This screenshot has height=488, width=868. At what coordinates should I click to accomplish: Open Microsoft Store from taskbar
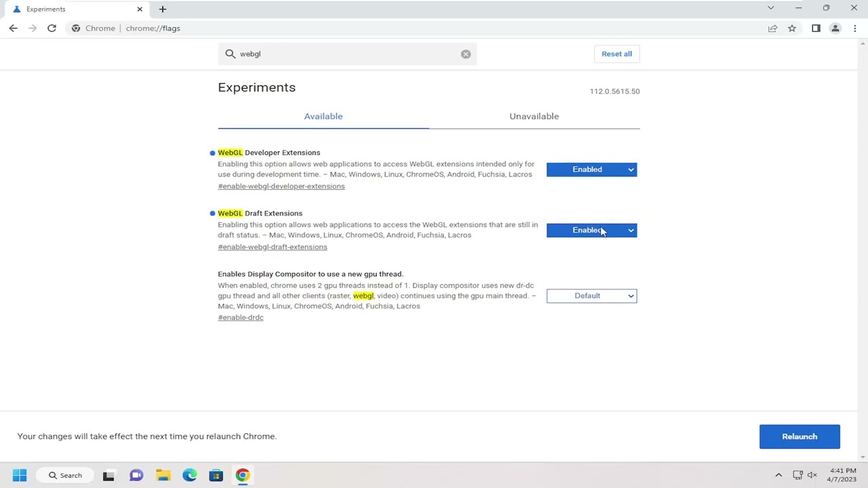point(216,475)
